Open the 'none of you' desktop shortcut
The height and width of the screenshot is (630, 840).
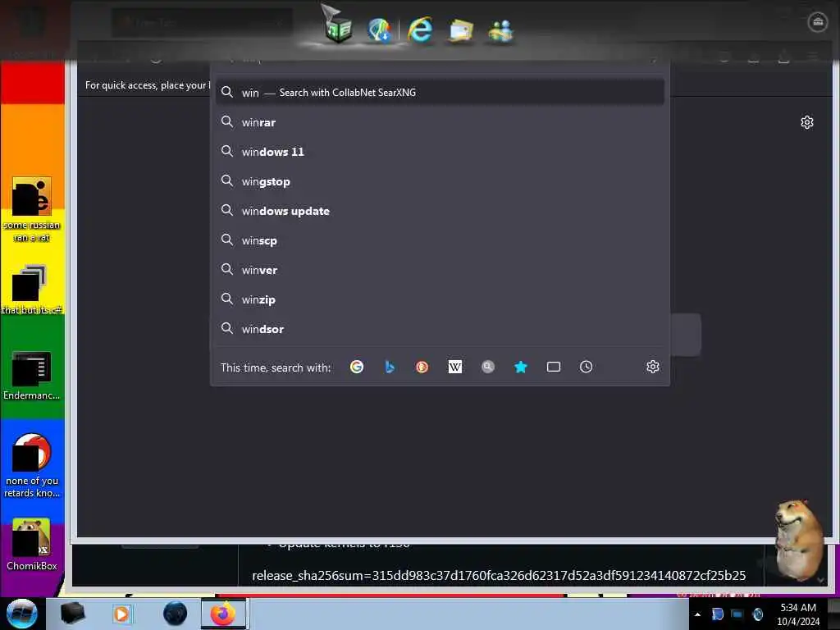click(32, 465)
